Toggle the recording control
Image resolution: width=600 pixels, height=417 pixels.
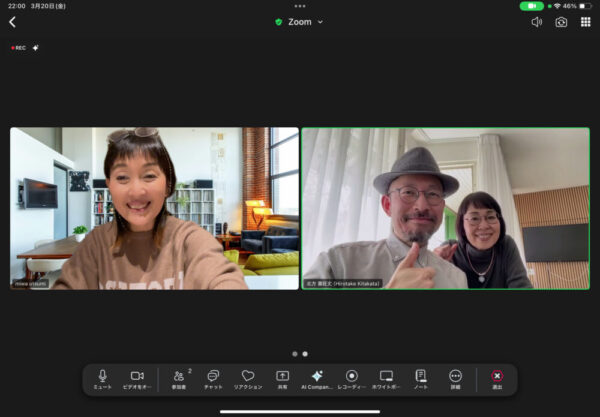(351, 377)
